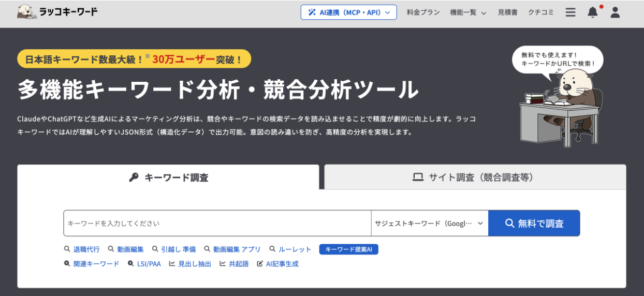Click the magnifier icon beside ルーレット
The height and width of the screenshot is (296, 644).
click(272, 249)
